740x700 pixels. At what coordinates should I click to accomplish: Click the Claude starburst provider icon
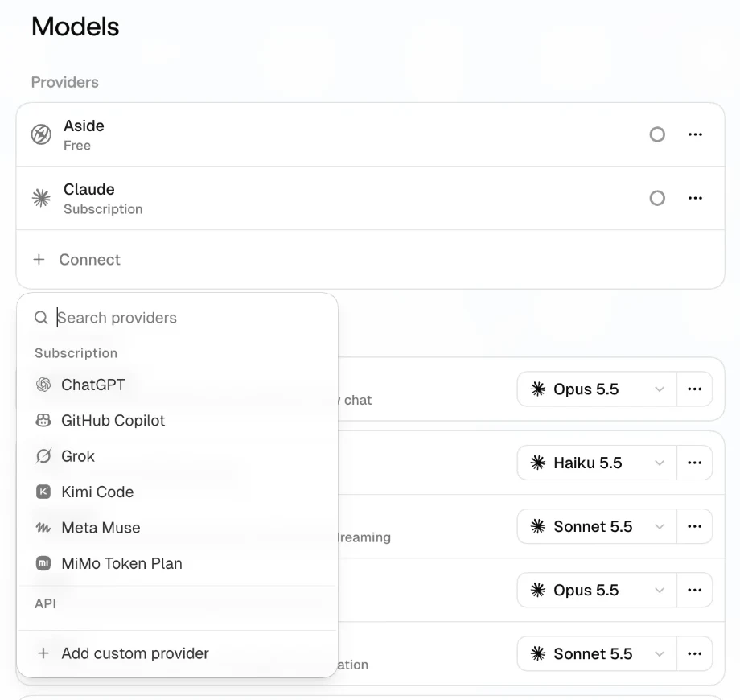(x=41, y=198)
